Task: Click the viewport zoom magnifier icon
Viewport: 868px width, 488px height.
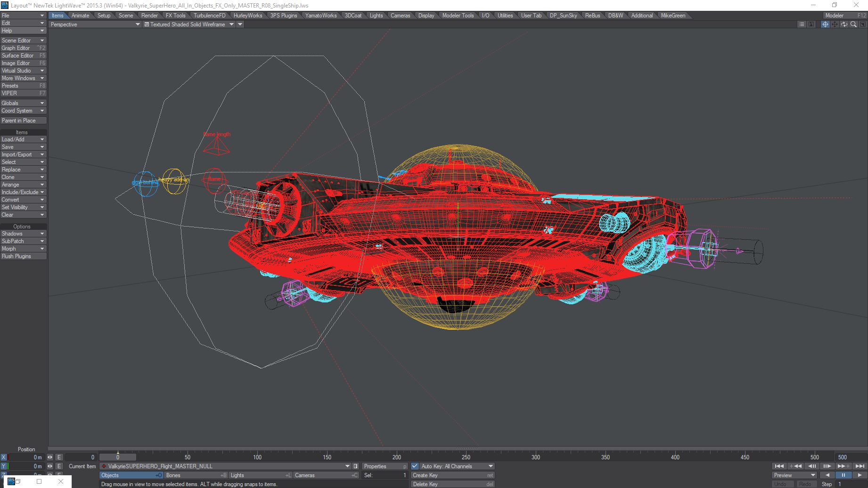Action: click(x=853, y=24)
